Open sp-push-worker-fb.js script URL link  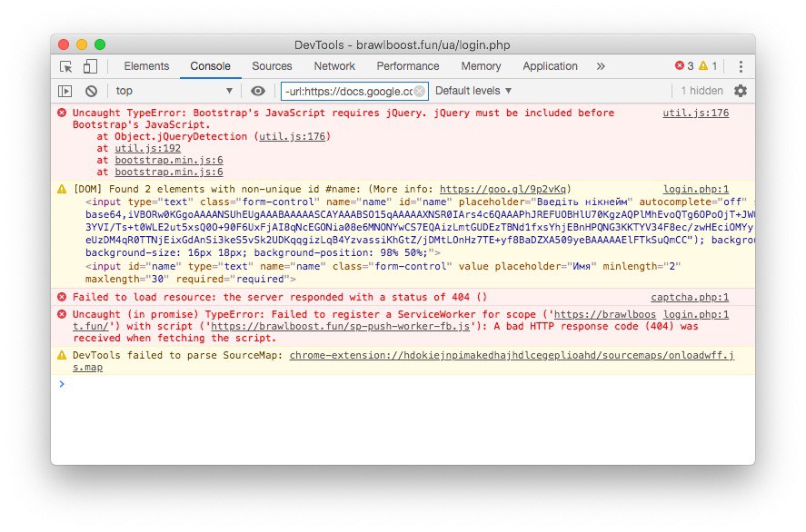pyautogui.click(x=340, y=327)
